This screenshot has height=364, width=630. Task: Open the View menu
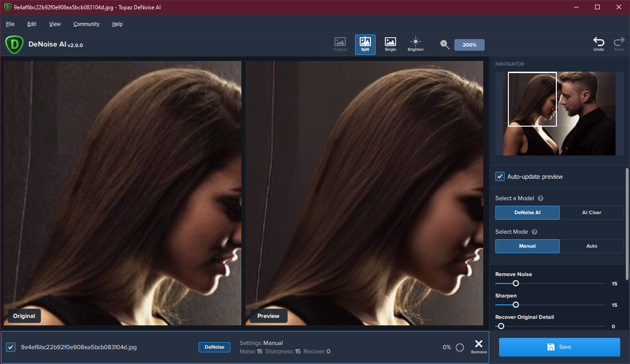55,24
